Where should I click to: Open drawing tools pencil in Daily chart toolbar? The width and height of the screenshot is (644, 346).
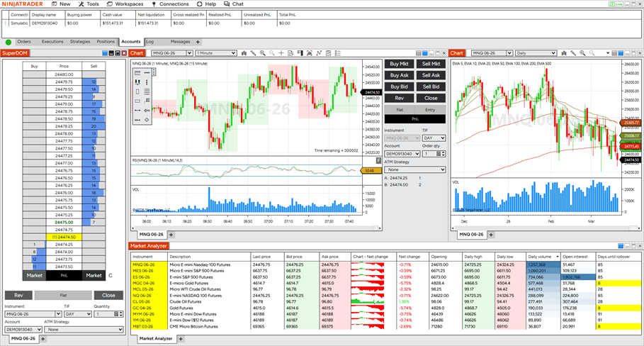[573, 53]
